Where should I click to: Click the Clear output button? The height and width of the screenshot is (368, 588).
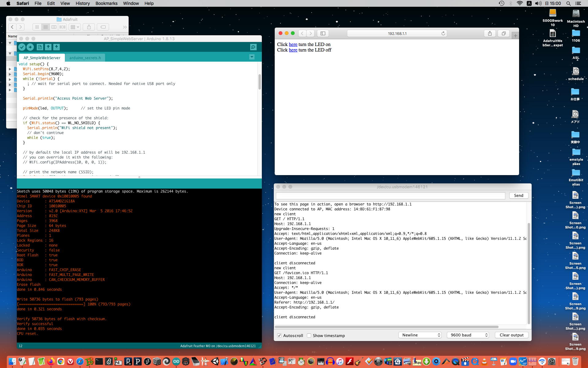pyautogui.click(x=511, y=335)
